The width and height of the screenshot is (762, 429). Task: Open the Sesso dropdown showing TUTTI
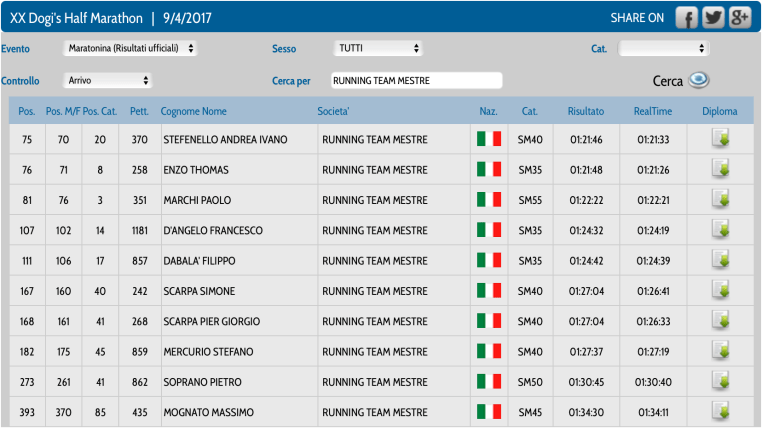click(x=378, y=48)
